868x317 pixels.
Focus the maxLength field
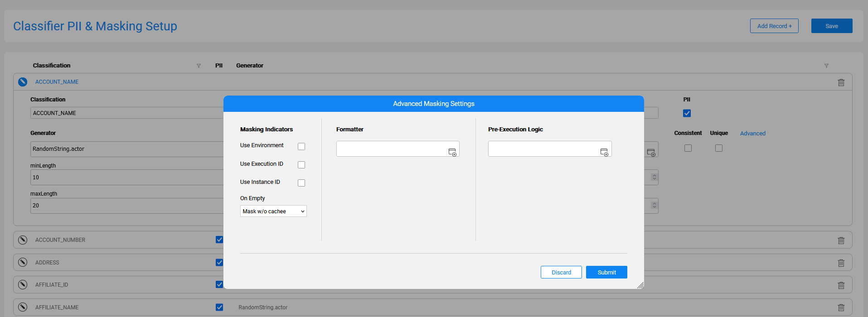click(127, 206)
